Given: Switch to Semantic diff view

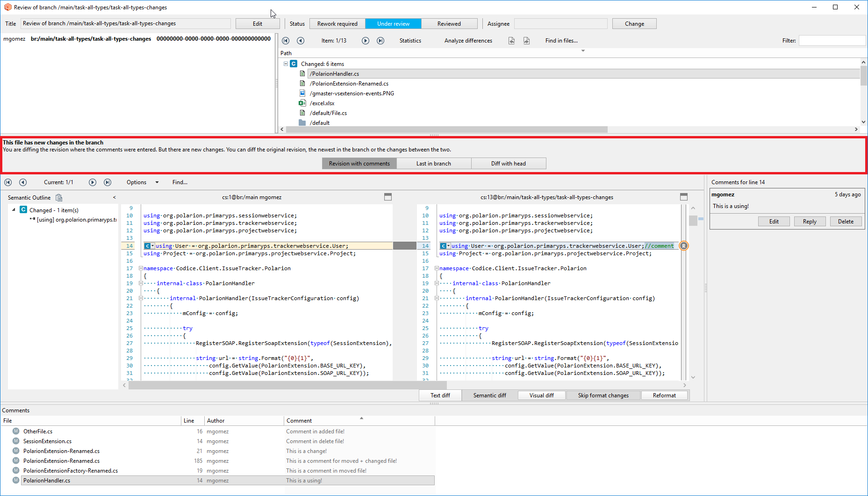Looking at the screenshot, I should (x=489, y=395).
